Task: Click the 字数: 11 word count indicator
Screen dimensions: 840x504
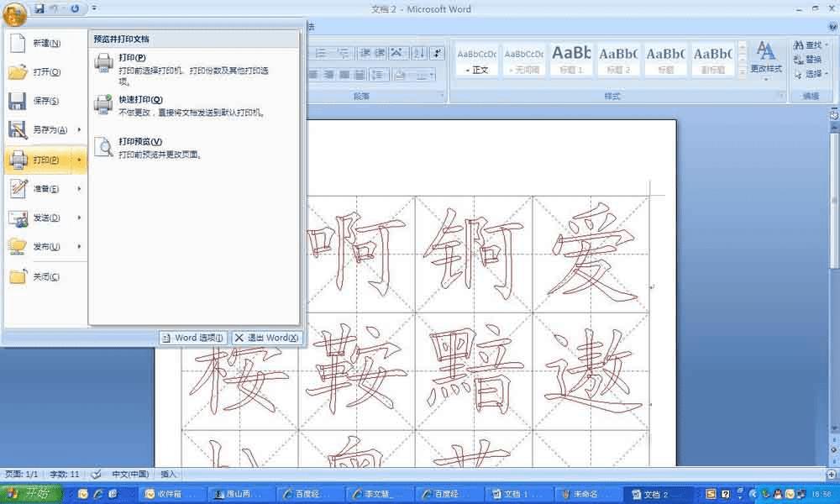Action: 65,474
